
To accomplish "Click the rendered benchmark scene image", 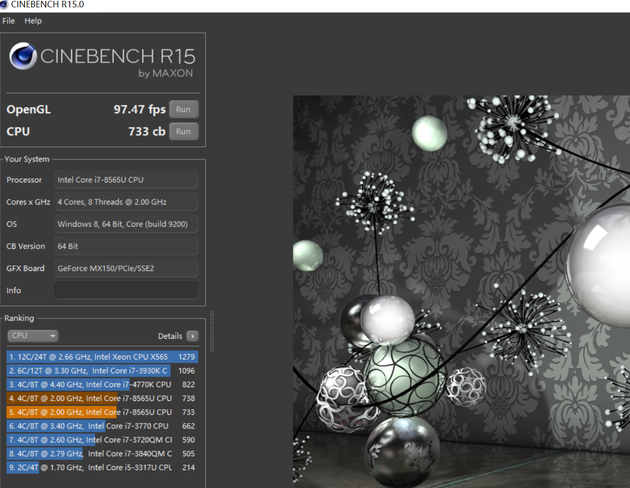I will [461, 291].
